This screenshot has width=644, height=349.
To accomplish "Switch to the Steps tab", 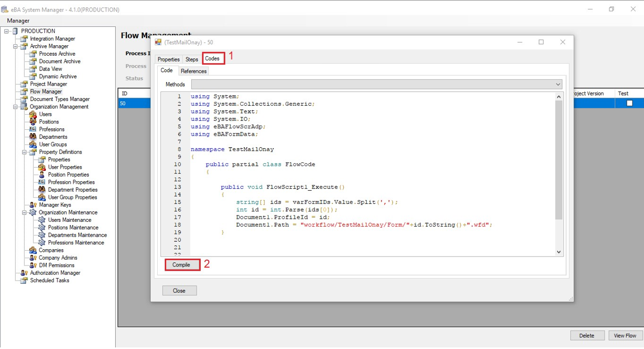I will 191,59.
